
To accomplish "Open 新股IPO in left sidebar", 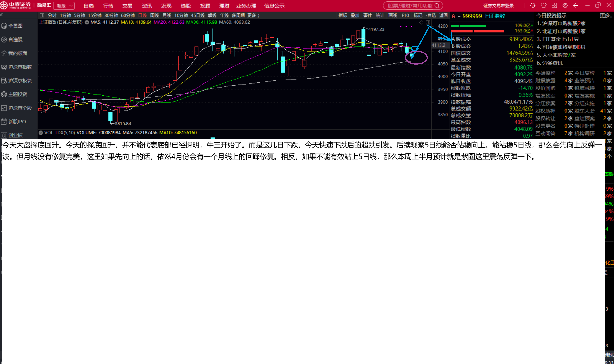I will (x=17, y=122).
